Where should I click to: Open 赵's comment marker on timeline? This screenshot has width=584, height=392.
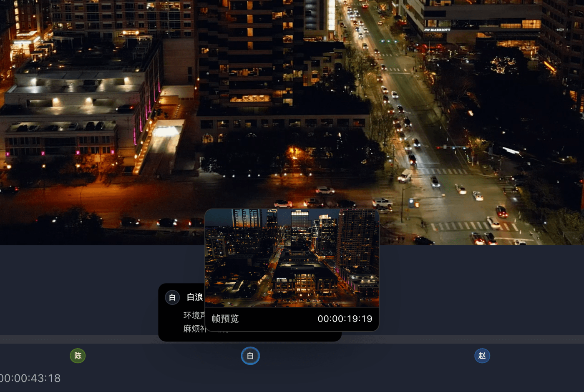tap(482, 356)
